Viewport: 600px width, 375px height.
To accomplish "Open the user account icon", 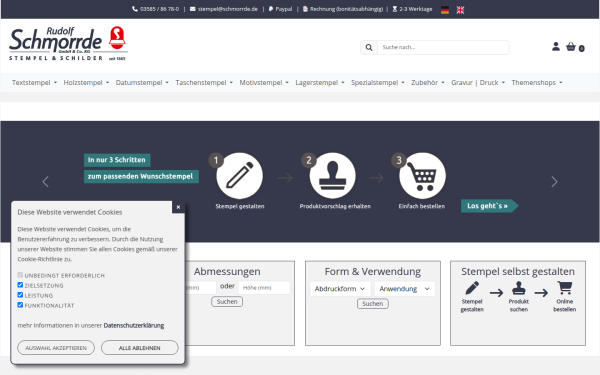I will 556,47.
